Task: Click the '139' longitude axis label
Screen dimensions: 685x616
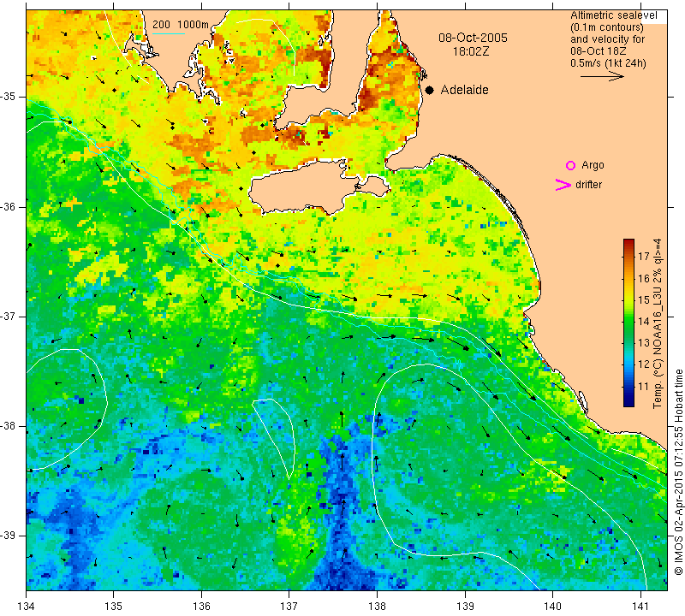Action: pos(465,607)
